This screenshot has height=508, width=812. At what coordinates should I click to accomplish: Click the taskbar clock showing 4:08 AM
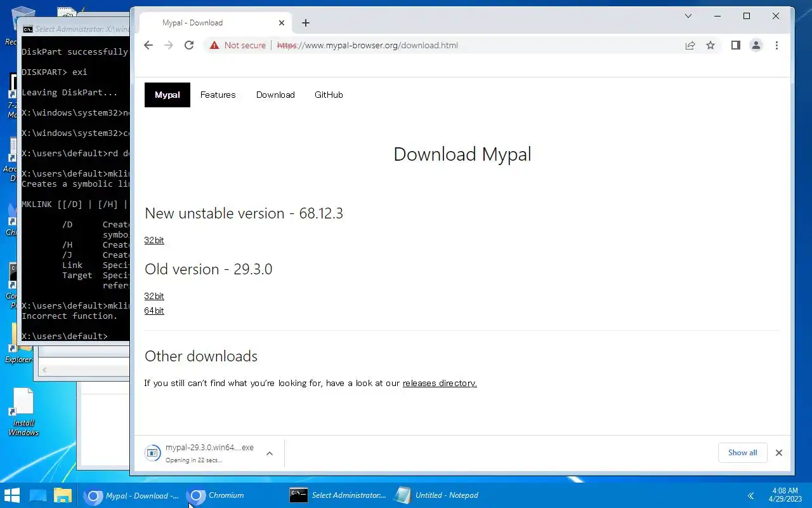(785, 495)
